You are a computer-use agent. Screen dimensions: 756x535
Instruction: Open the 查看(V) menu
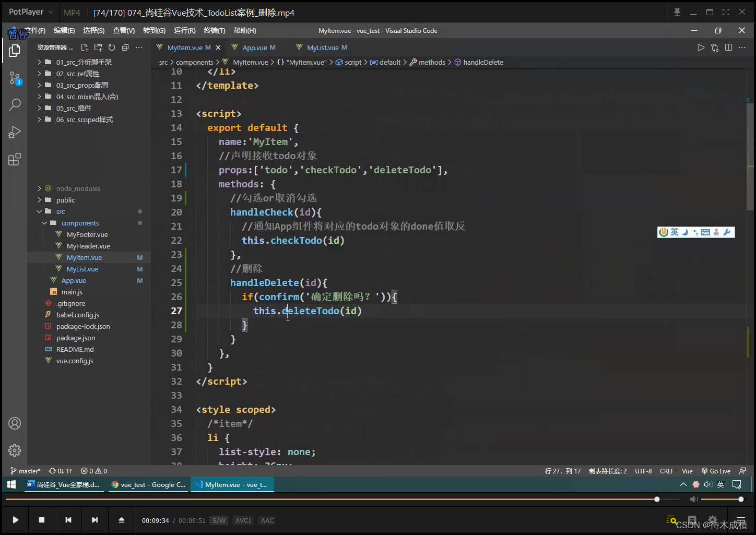tap(124, 31)
